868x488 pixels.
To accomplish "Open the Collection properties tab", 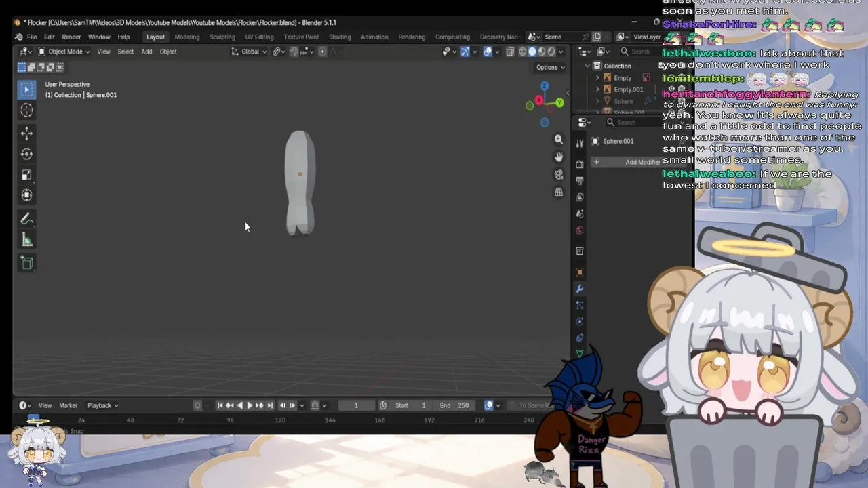I will click(580, 251).
